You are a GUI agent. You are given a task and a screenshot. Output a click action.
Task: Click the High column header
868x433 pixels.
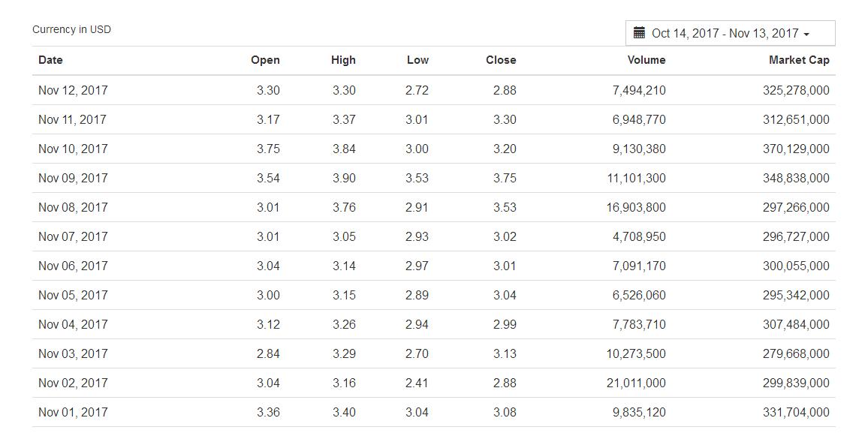pos(343,60)
